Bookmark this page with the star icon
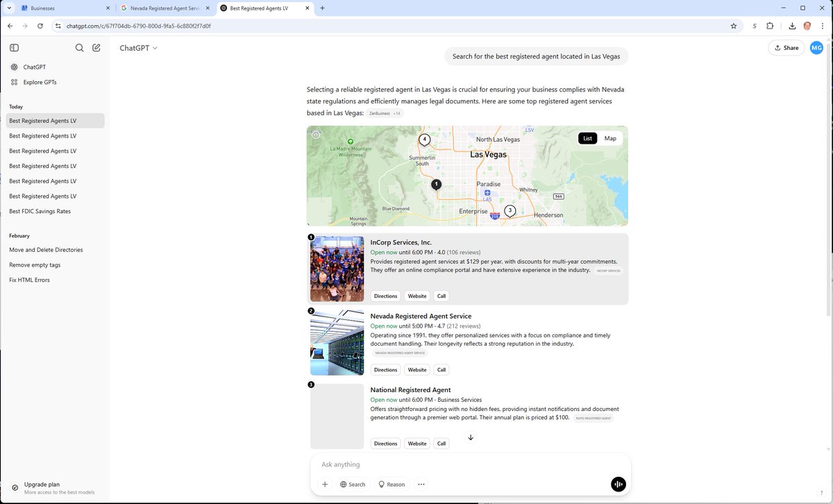833x504 pixels. [x=734, y=26]
